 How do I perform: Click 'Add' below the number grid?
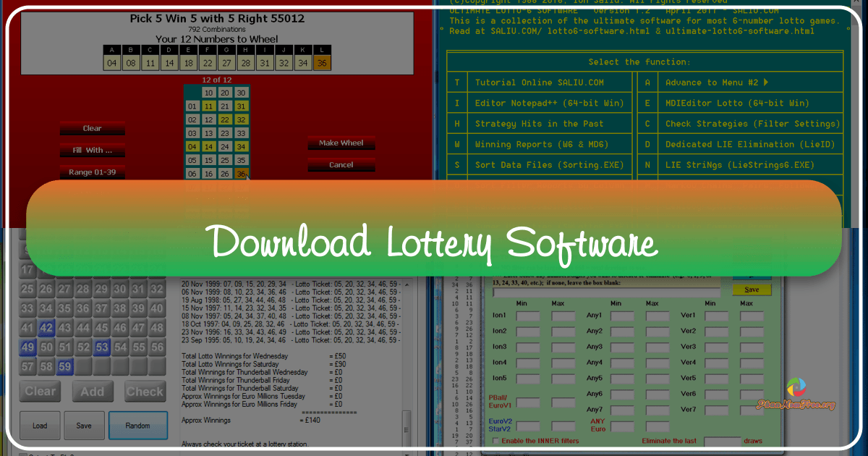pyautogui.click(x=93, y=391)
